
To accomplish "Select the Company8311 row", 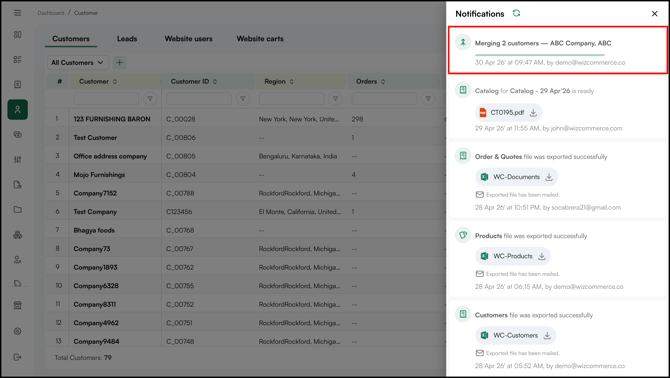I will click(245, 305).
